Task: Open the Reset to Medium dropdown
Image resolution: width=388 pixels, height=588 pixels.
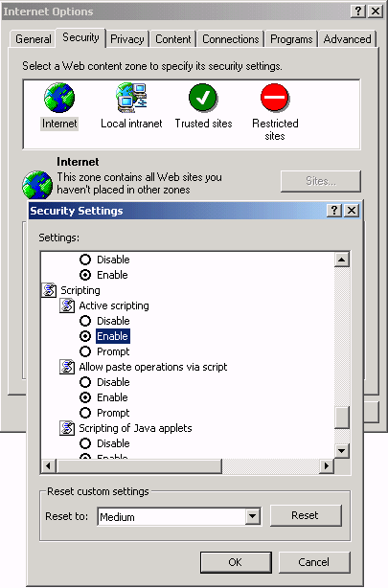Action: (x=253, y=517)
